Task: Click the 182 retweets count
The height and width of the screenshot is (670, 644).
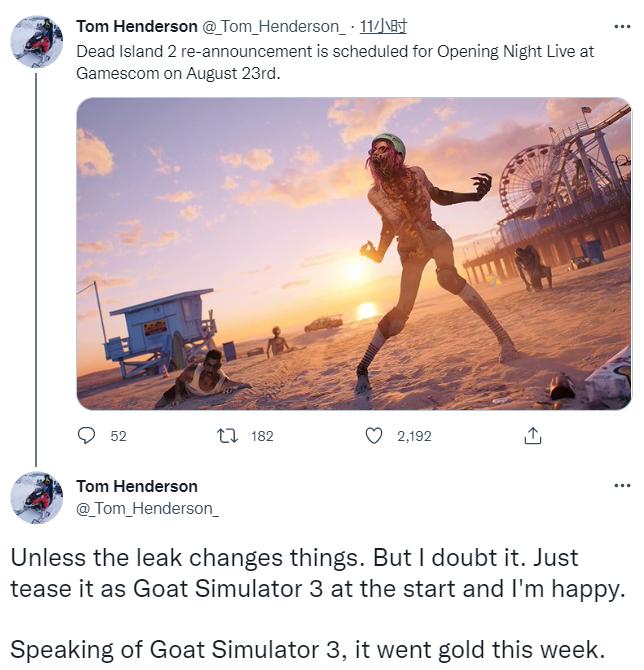Action: (261, 435)
